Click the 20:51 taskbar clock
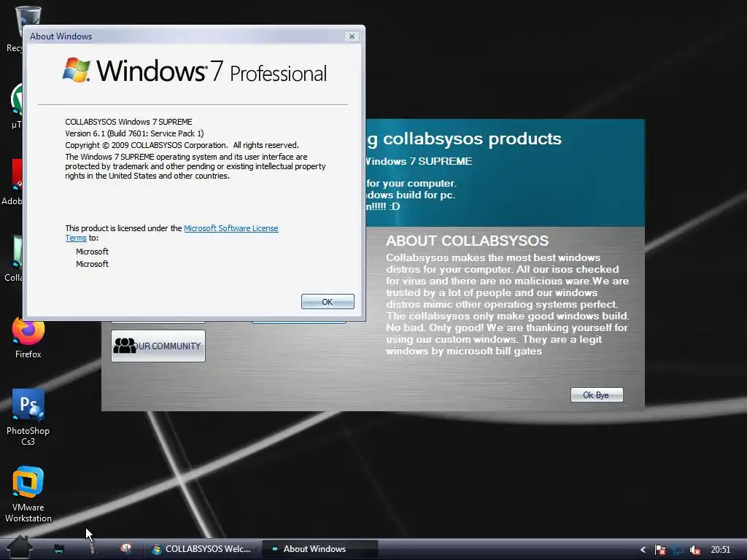This screenshot has width=747, height=560. [x=720, y=550]
